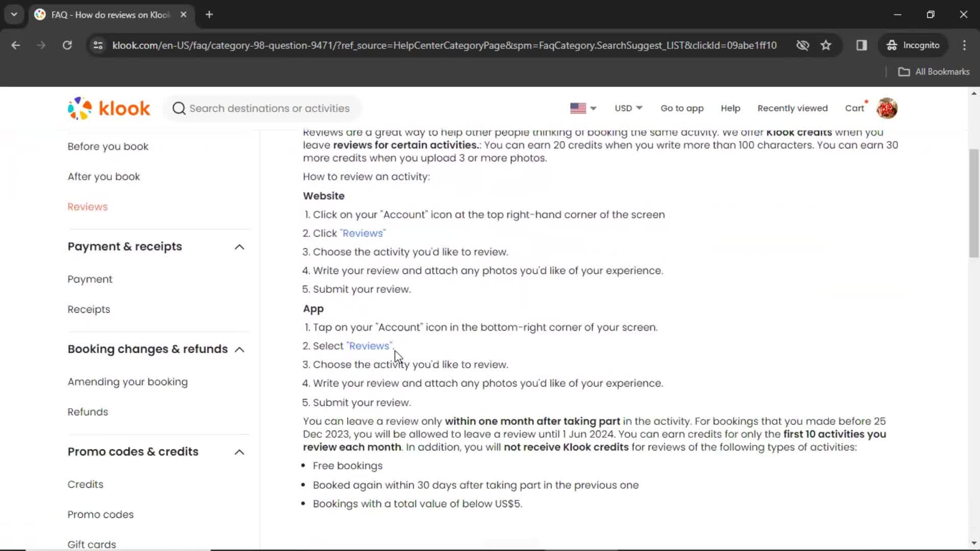Screen dimensions: 980x551
Task: Click the search bar icon
Action: [178, 108]
